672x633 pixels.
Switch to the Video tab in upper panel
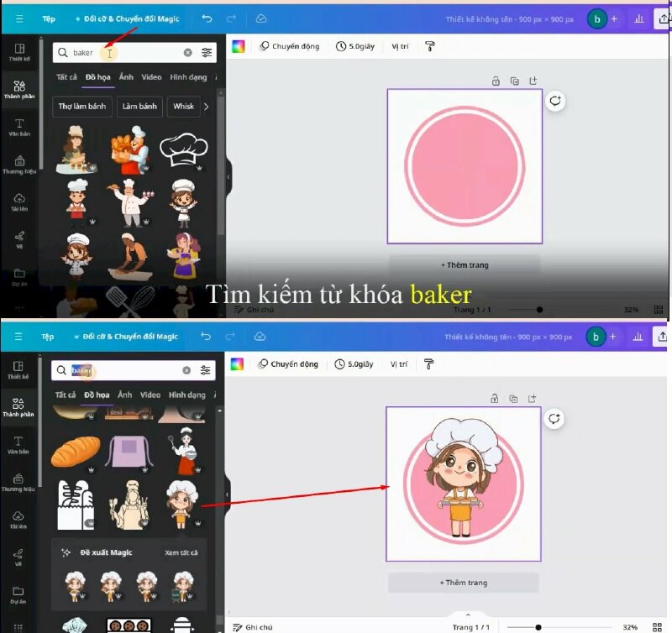[151, 77]
